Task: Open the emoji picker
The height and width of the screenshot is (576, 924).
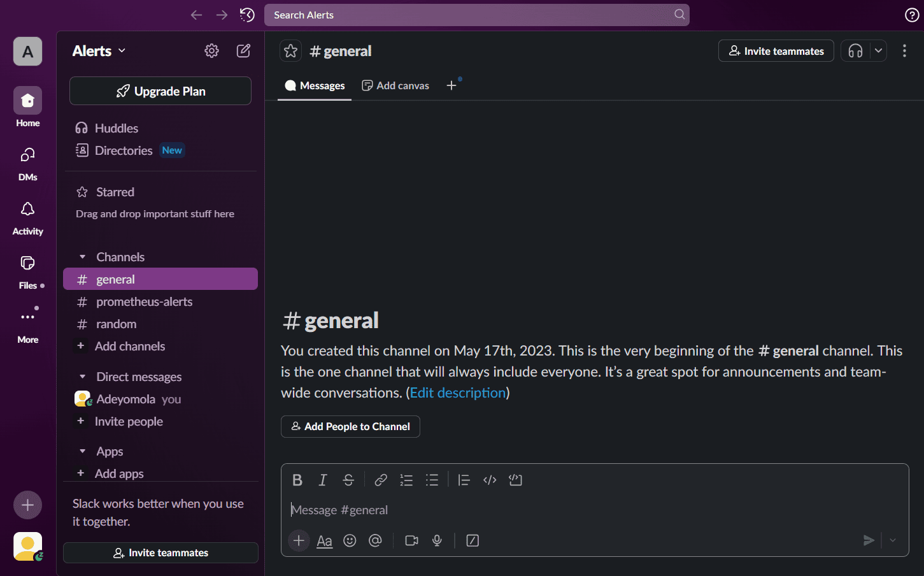Action: [x=350, y=540]
